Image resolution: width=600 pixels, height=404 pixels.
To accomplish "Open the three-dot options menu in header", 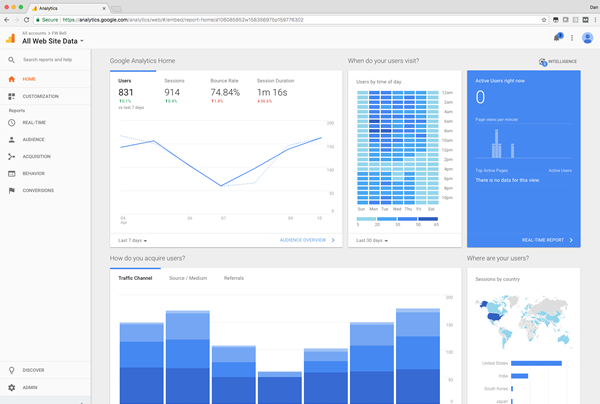I will pyautogui.click(x=572, y=38).
